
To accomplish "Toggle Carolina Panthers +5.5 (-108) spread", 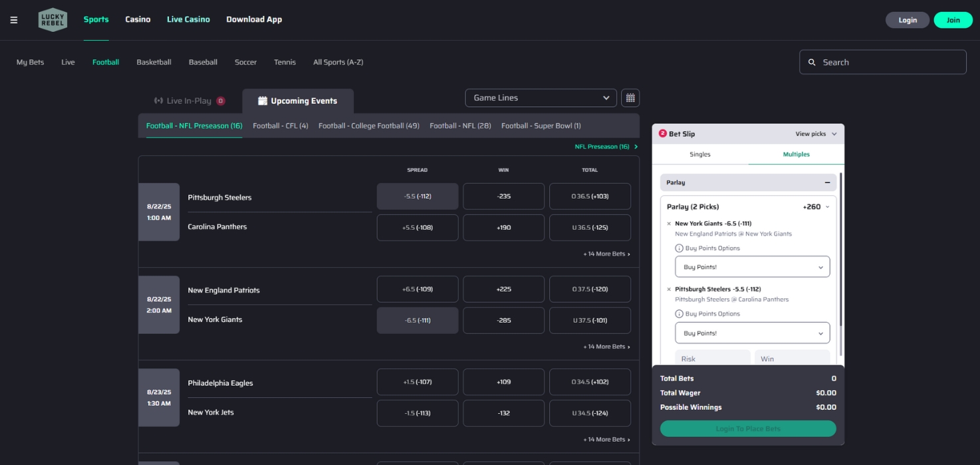I will pyautogui.click(x=418, y=227).
